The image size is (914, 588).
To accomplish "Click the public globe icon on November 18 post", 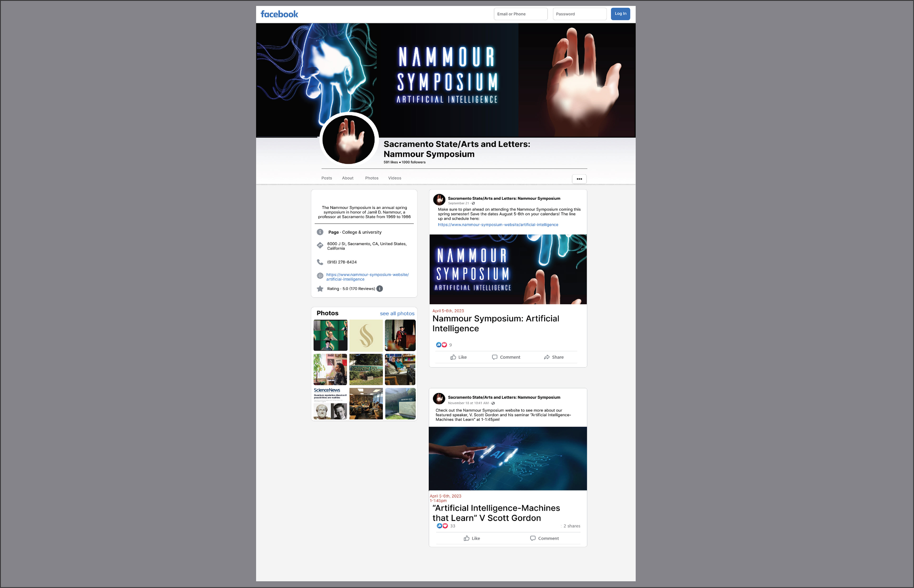I will tap(493, 403).
